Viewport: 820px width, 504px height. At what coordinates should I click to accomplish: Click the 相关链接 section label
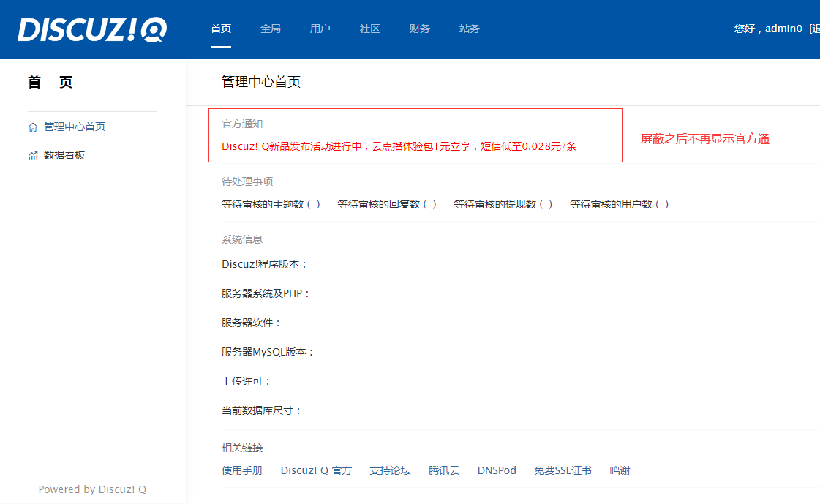point(242,448)
